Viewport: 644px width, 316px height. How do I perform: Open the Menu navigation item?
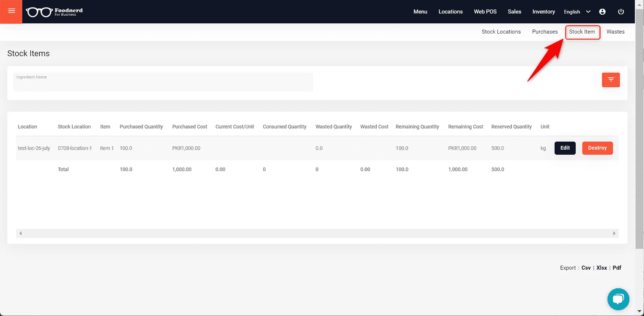click(x=420, y=12)
